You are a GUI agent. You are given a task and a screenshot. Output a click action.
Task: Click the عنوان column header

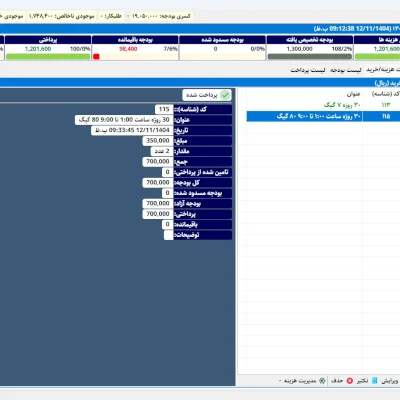(353, 94)
